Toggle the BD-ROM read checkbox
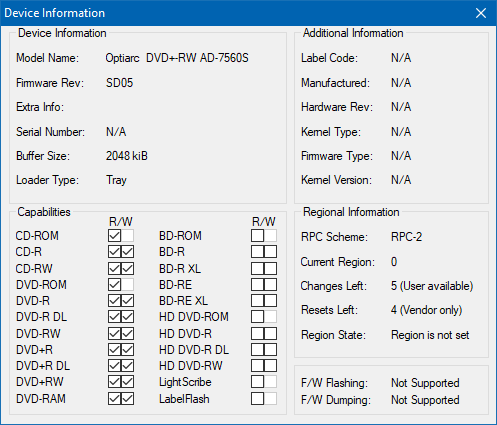Image resolution: width=497 pixels, height=425 pixels. (x=257, y=236)
